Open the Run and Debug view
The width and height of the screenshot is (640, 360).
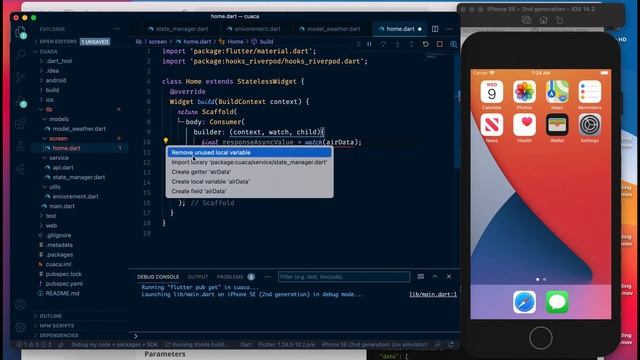click(20, 100)
